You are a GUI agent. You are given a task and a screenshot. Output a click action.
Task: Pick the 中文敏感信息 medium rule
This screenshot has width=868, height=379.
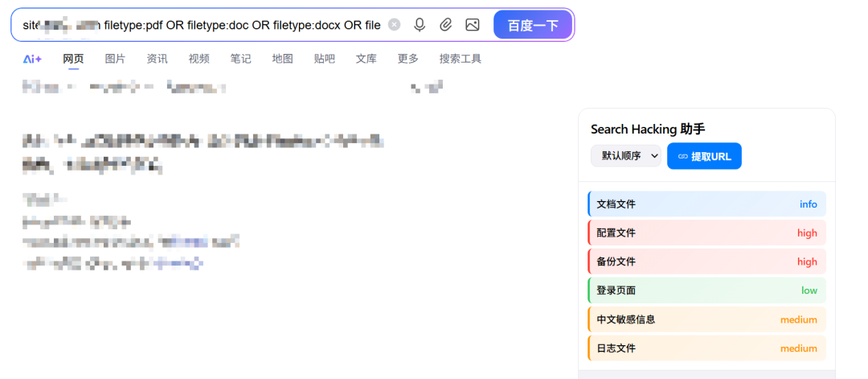coord(707,319)
